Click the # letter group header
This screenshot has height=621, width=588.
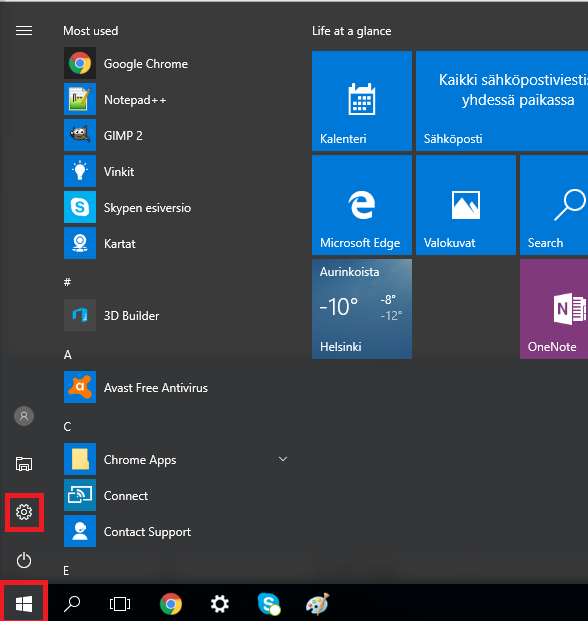pyautogui.click(x=67, y=282)
